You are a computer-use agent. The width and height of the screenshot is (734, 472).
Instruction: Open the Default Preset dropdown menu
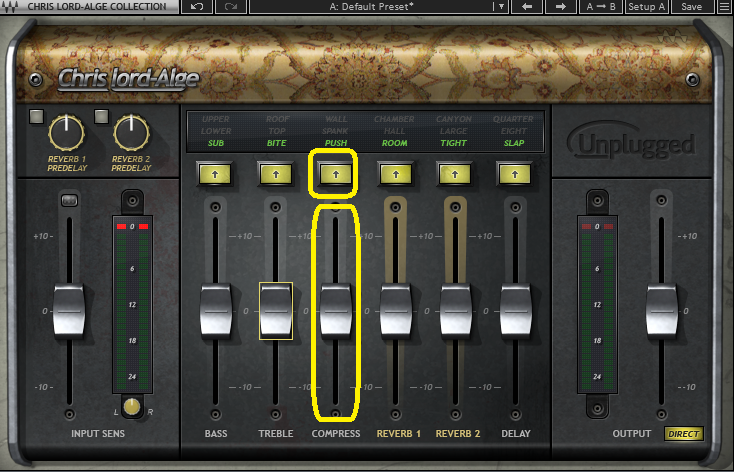click(x=370, y=7)
